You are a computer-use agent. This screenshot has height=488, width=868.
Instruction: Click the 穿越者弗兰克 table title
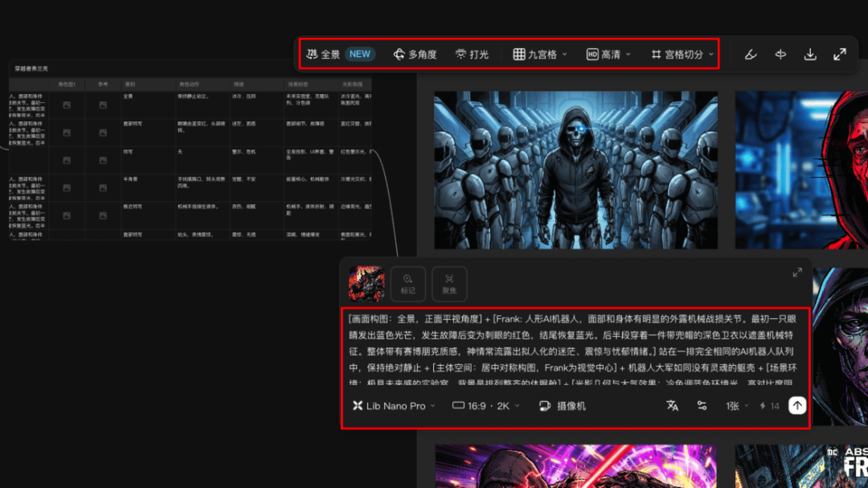(31, 68)
